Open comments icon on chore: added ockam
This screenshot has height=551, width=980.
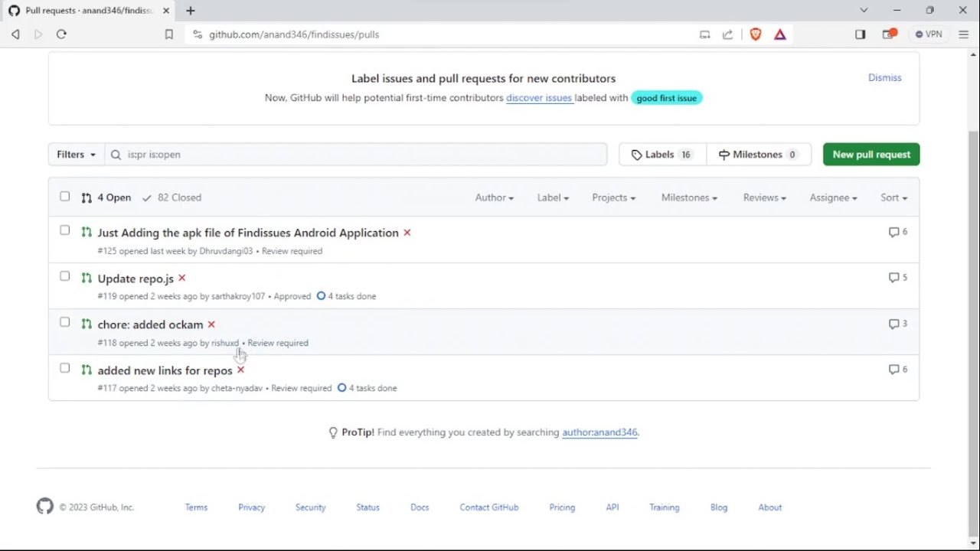click(x=898, y=324)
